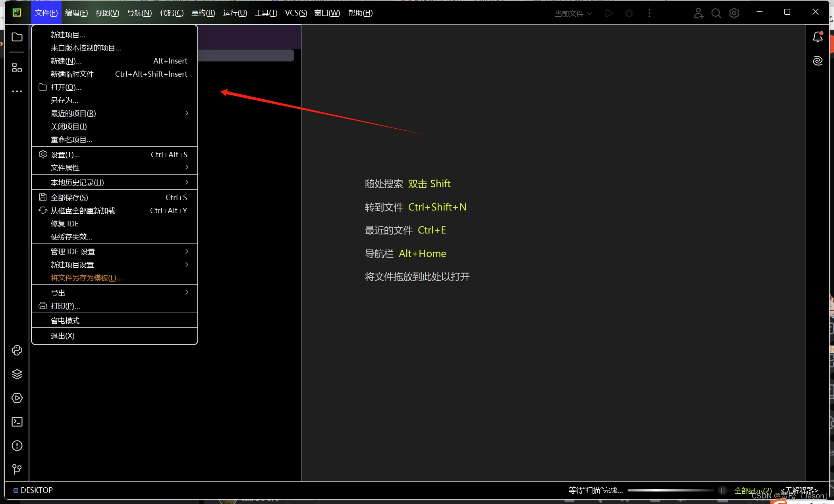Select the Settings (设置) menu entry
This screenshot has height=504, width=834.
tap(65, 154)
